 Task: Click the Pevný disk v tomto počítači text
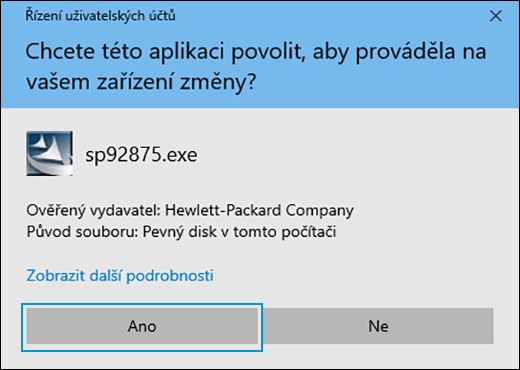tap(239, 232)
